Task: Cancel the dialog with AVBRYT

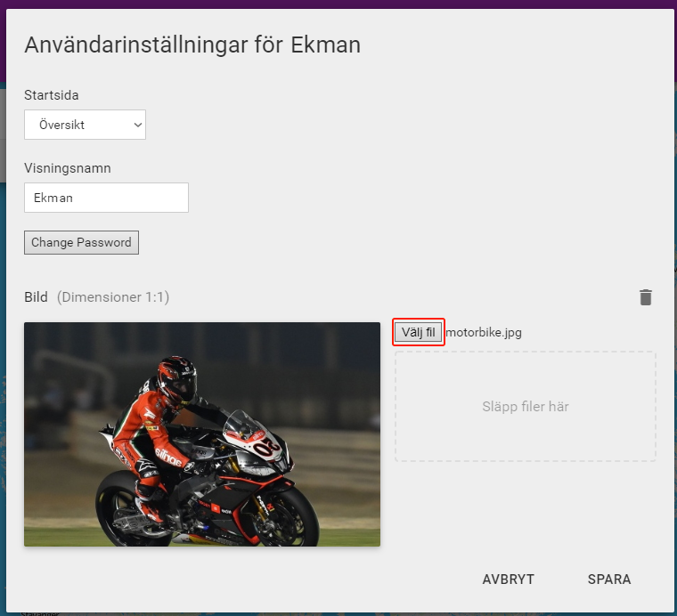Action: click(508, 579)
